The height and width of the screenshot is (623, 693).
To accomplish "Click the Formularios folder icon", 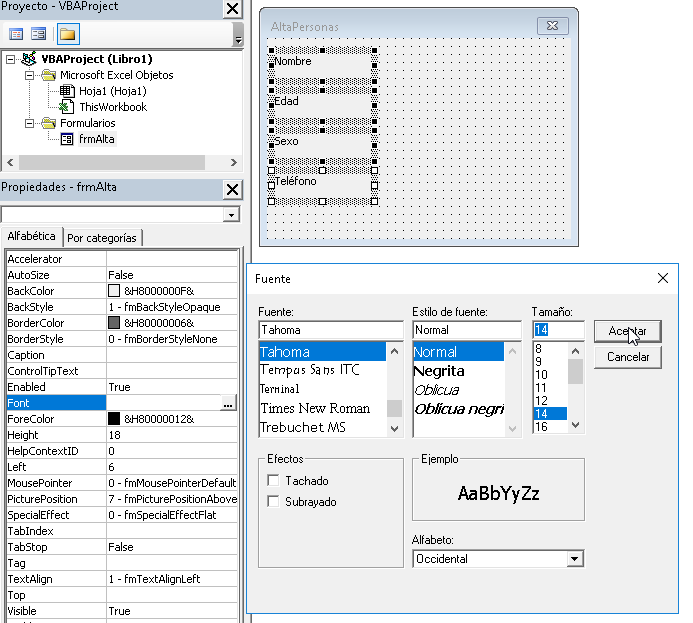I will [49, 123].
